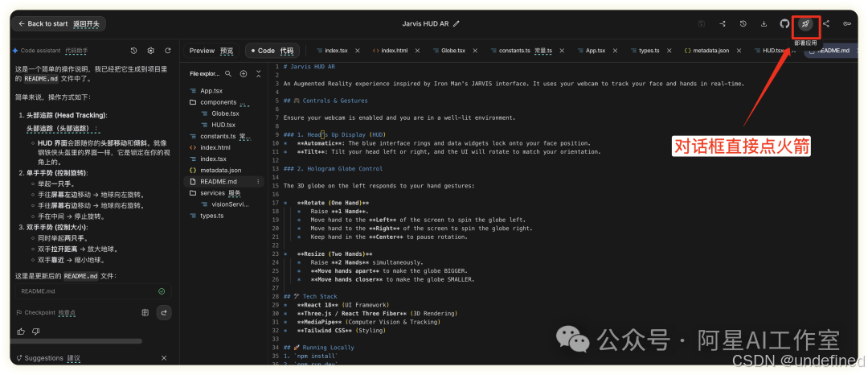Close the index.html tab

click(x=417, y=51)
